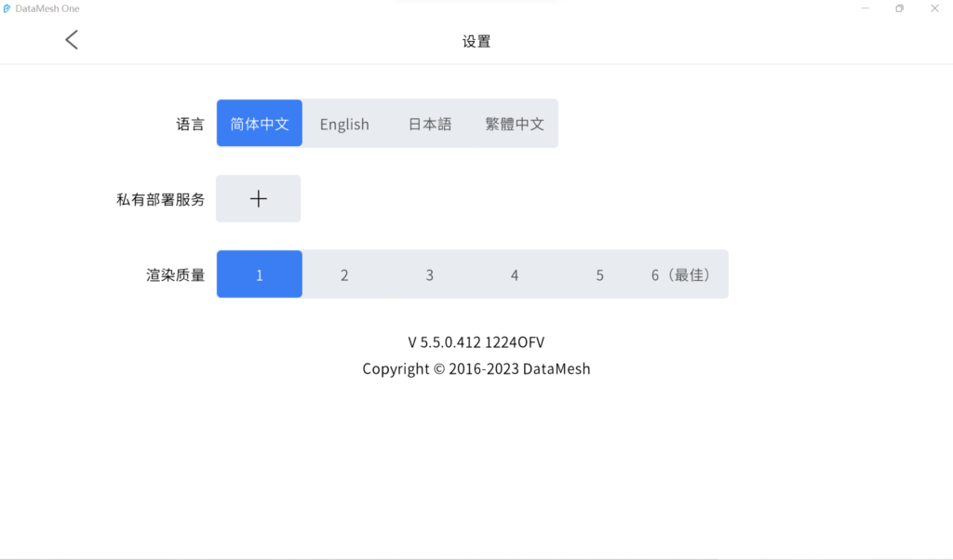953x560 pixels.
Task: Click the 设置 page title
Action: click(x=476, y=41)
